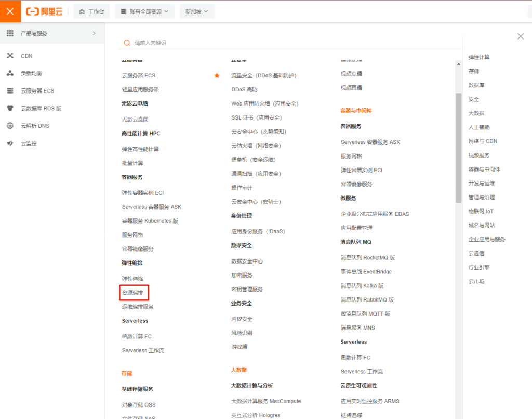The width and height of the screenshot is (532, 419).
Task: Jump to 数据库 category
Action: pos(476,85)
